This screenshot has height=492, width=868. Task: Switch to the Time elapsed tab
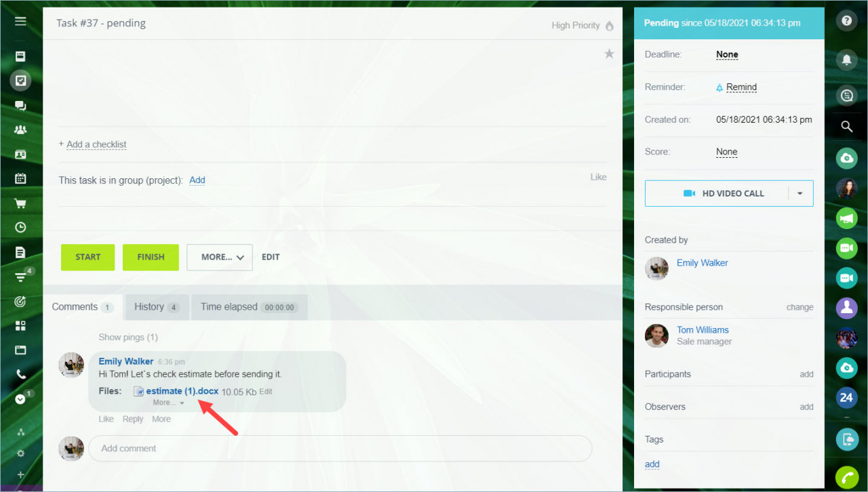pyautogui.click(x=249, y=307)
